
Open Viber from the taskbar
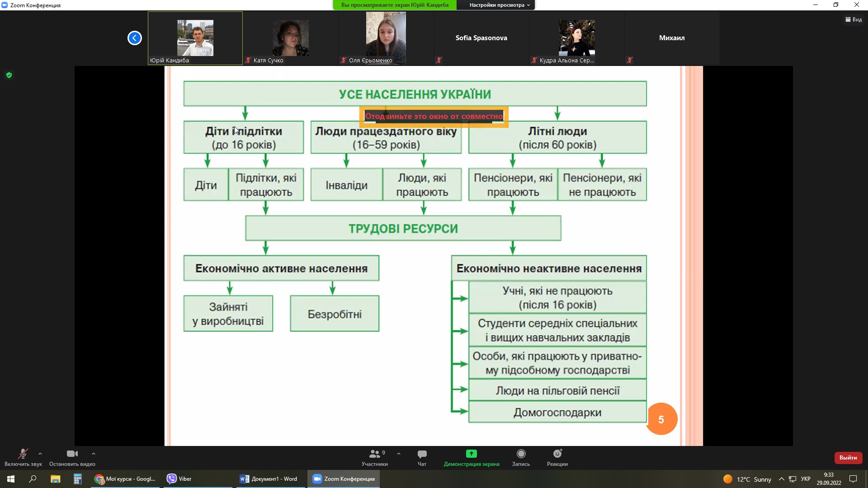click(x=179, y=479)
